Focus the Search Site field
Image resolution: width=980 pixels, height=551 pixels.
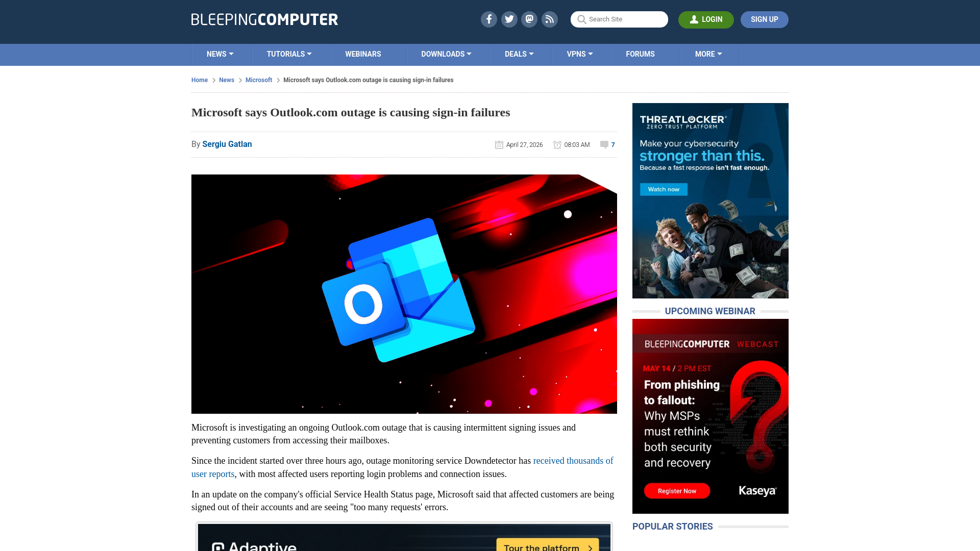pyautogui.click(x=619, y=19)
